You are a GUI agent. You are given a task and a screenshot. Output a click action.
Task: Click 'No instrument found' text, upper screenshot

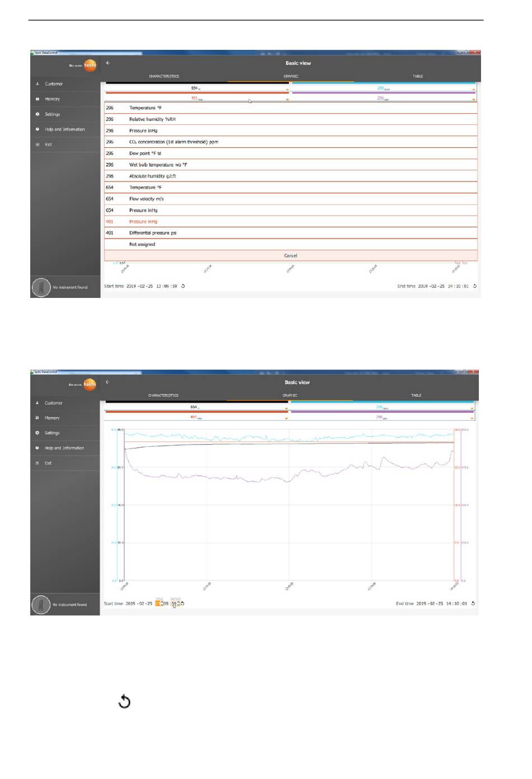(x=70, y=287)
